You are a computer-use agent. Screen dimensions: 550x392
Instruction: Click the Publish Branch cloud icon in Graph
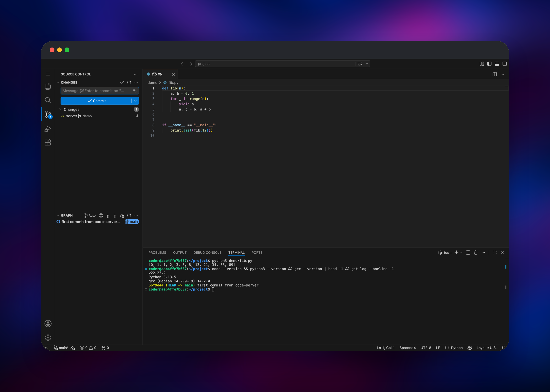tap(122, 215)
